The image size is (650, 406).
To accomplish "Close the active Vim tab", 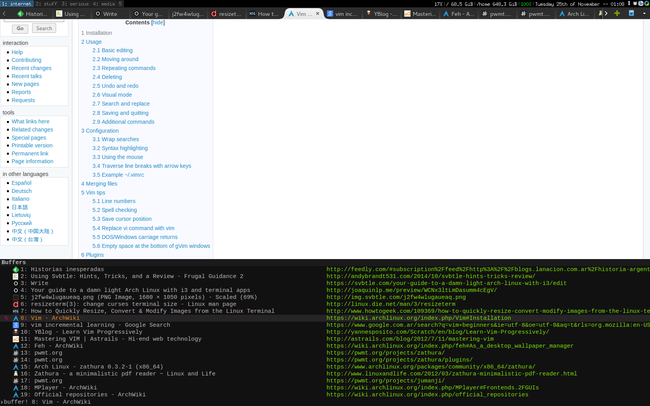I will point(318,14).
